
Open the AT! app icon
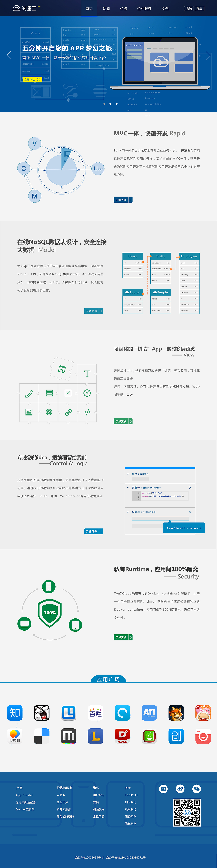click(150, 713)
